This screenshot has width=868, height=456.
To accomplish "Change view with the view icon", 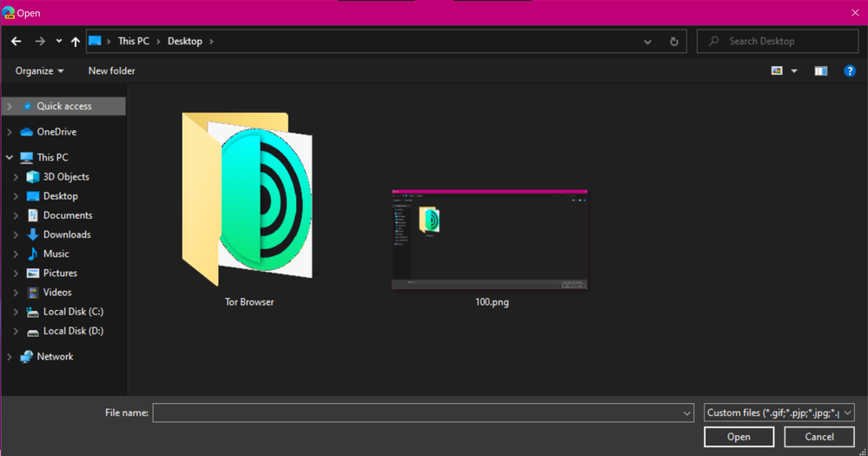I will [777, 71].
